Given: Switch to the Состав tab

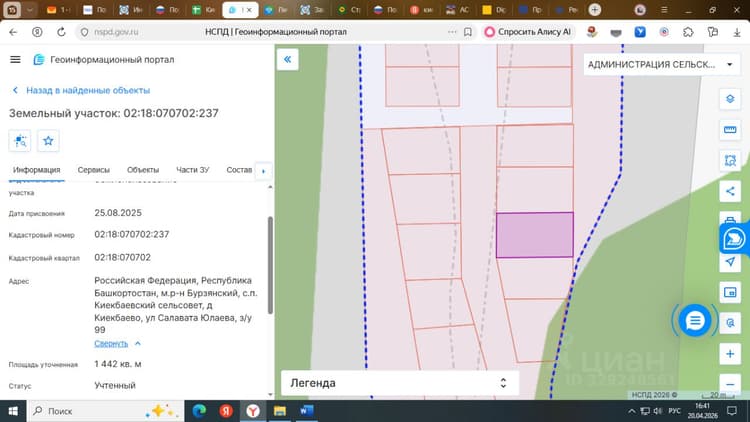Looking at the screenshot, I should [x=239, y=170].
